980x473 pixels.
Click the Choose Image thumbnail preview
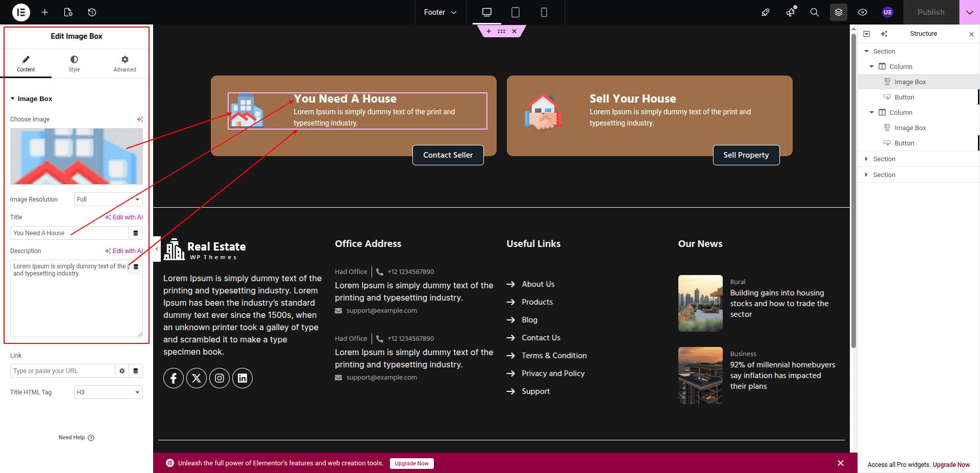point(77,156)
